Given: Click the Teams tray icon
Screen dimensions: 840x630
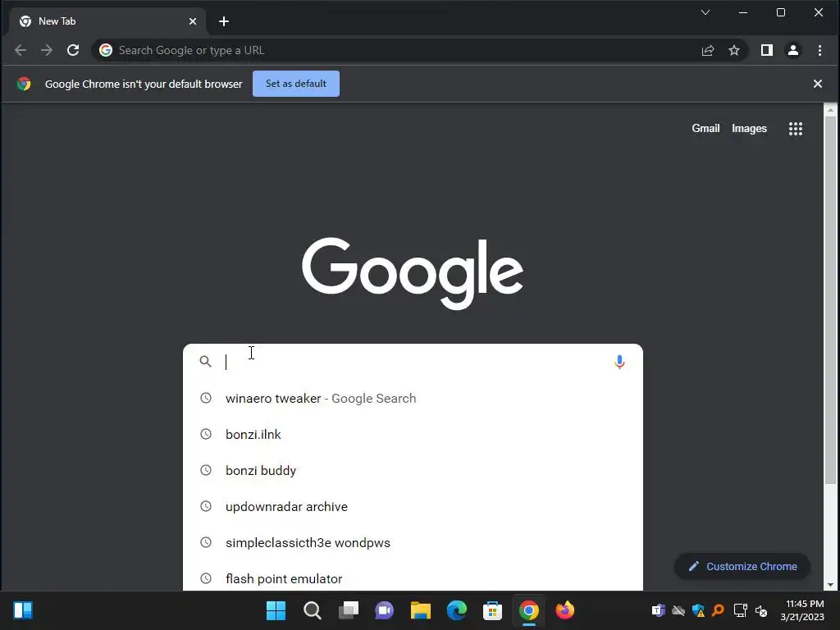Looking at the screenshot, I should pyautogui.click(x=658, y=610).
